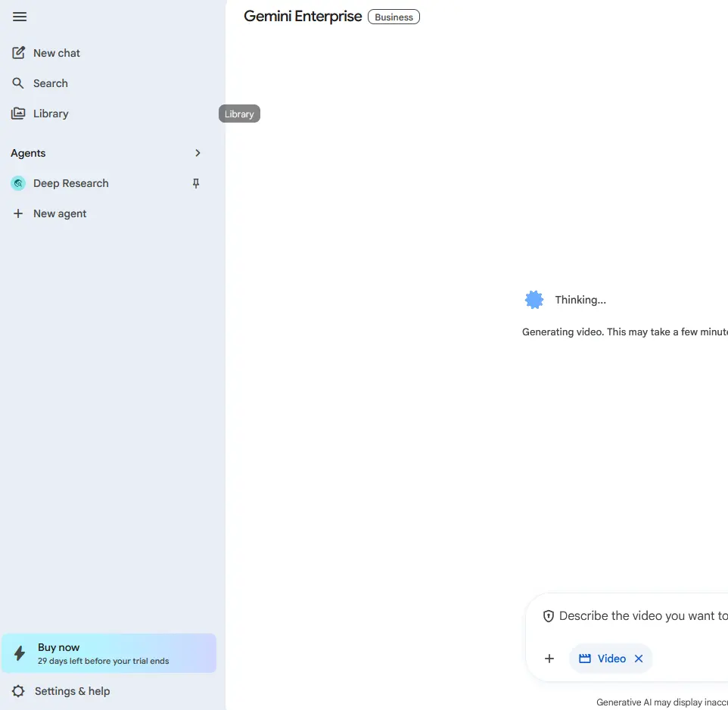
Task: Click the plus add-attachment icon in prompt box
Action: 549,659
